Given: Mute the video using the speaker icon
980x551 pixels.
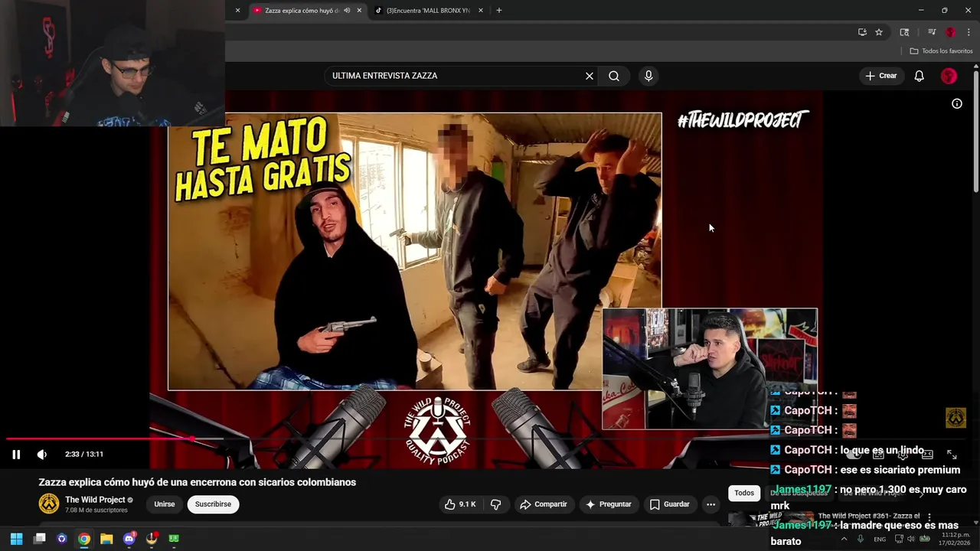Looking at the screenshot, I should [x=42, y=454].
